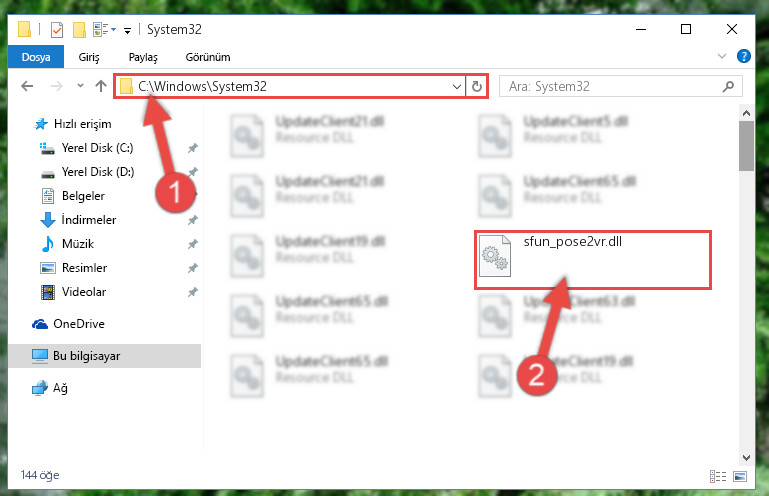Click the Properties icon in quick access toolbar
The height and width of the screenshot is (496, 769).
[x=57, y=30]
